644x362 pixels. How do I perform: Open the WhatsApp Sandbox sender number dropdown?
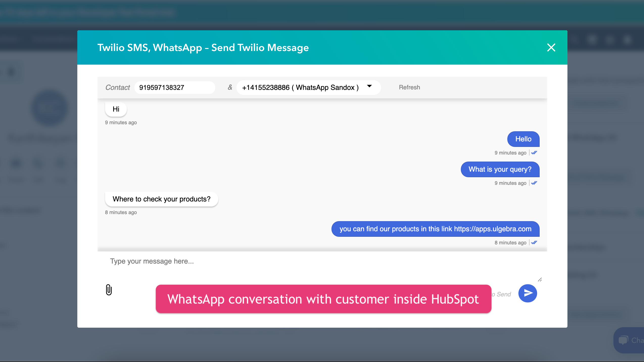point(308,87)
